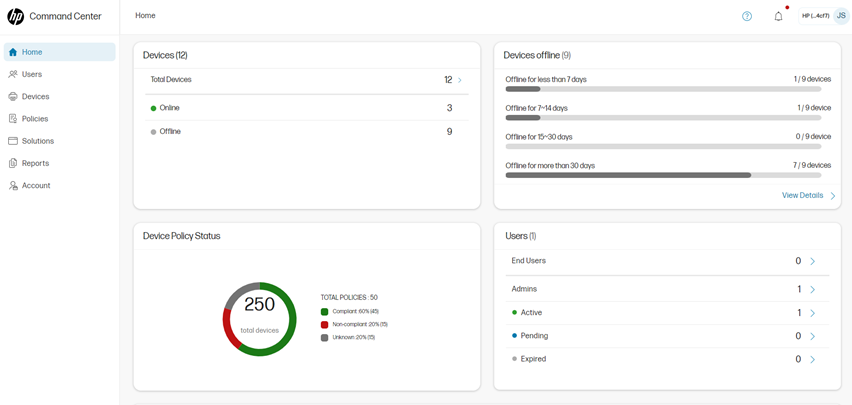Click the HP logo in header
The width and height of the screenshot is (852, 405).
point(15,16)
